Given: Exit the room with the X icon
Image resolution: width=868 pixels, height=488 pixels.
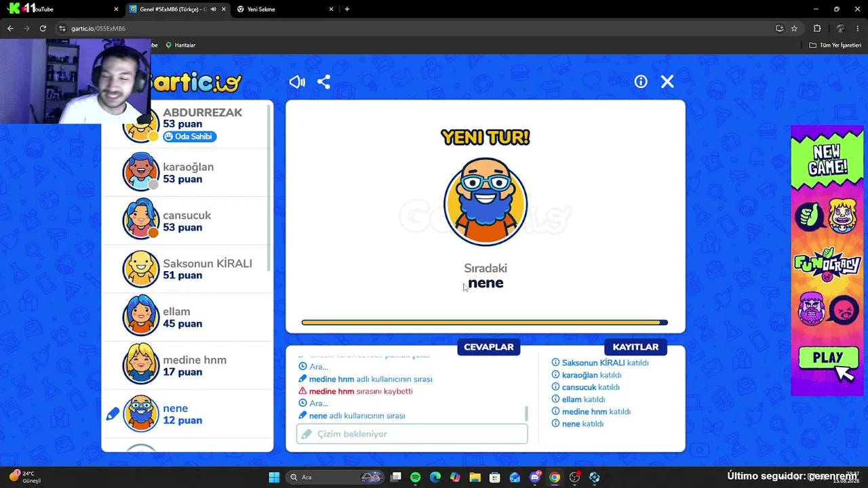Looking at the screenshot, I should 667,81.
